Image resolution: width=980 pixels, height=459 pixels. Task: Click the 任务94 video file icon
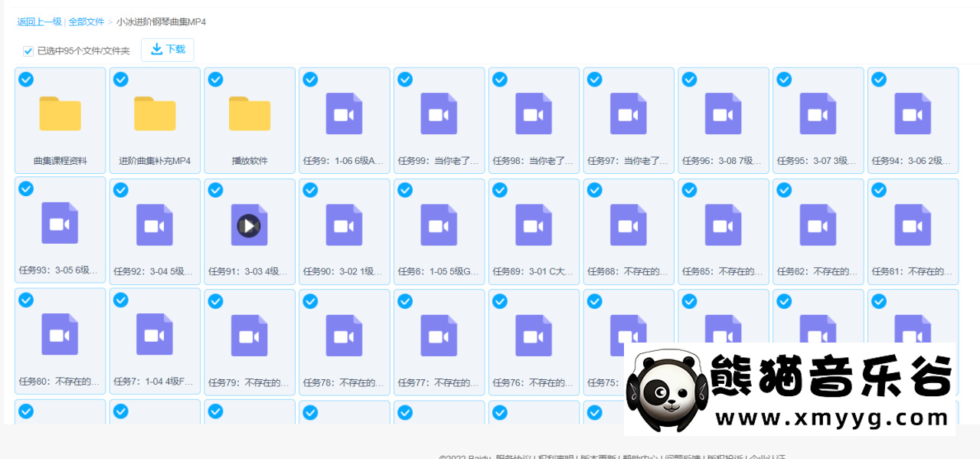(x=913, y=113)
